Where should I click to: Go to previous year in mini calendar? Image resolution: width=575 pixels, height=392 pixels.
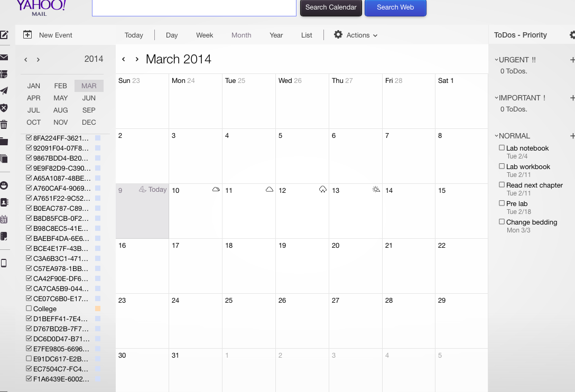pos(26,60)
